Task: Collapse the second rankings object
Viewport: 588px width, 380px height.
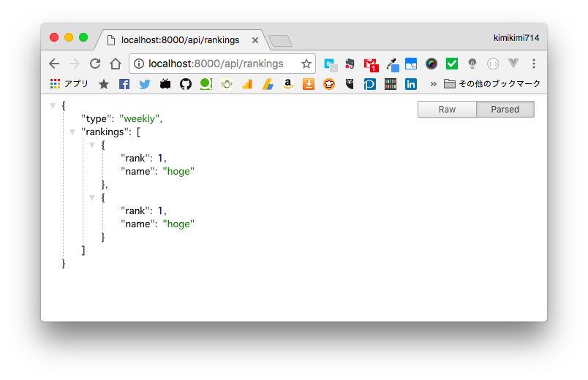Action: click(92, 197)
